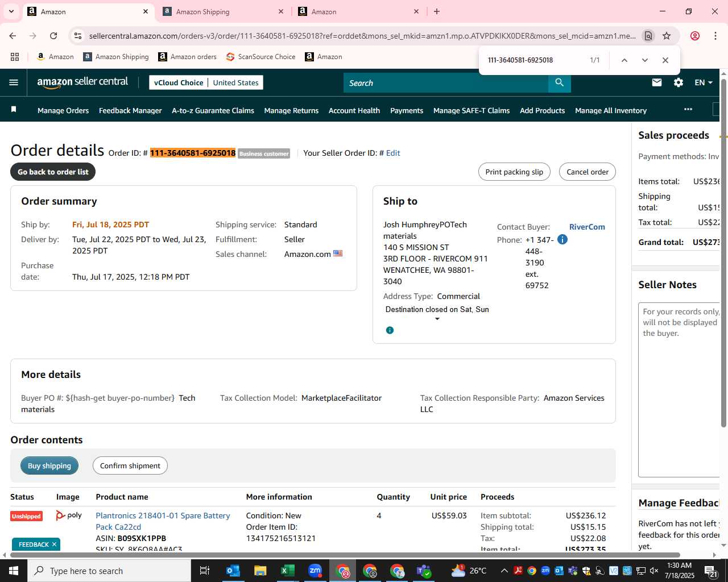Click the vertical page scrollbar

click(x=723, y=253)
